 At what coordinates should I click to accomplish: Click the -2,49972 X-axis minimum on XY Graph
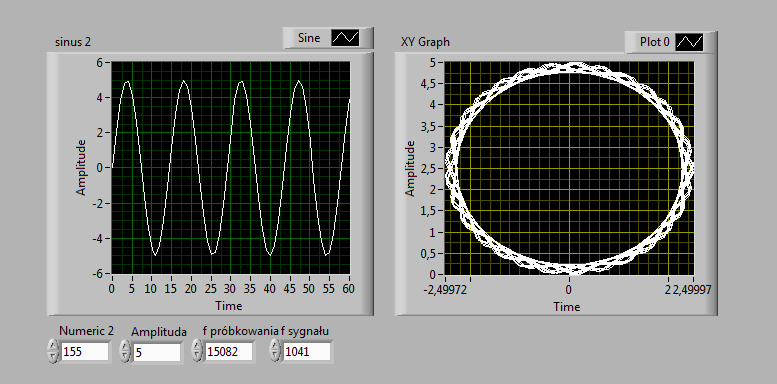pos(445,289)
